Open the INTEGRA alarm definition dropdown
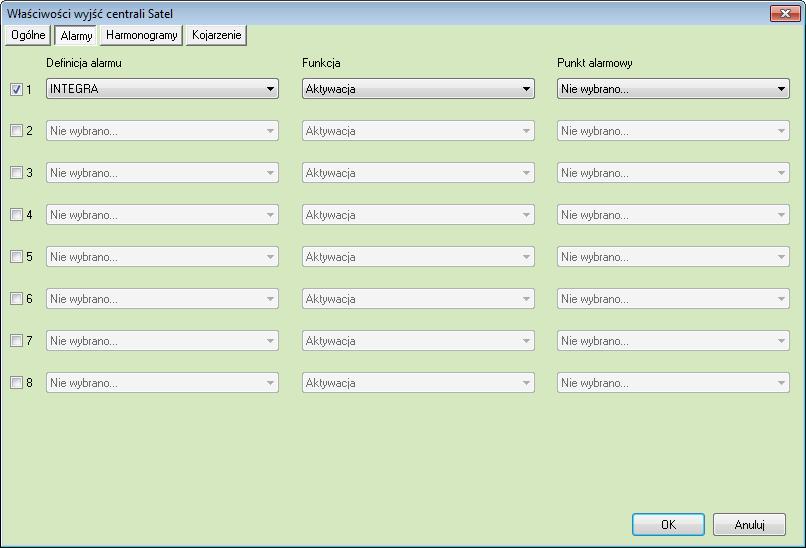806x548 pixels. (x=162, y=89)
